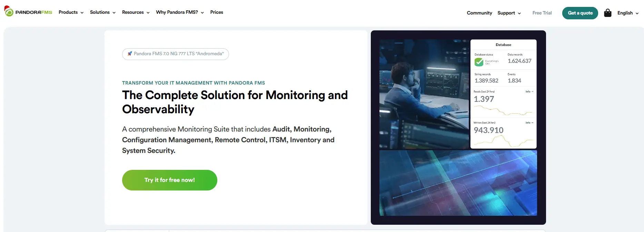Click the Database card title
Viewport: 644px width, 232px height.
503,45
